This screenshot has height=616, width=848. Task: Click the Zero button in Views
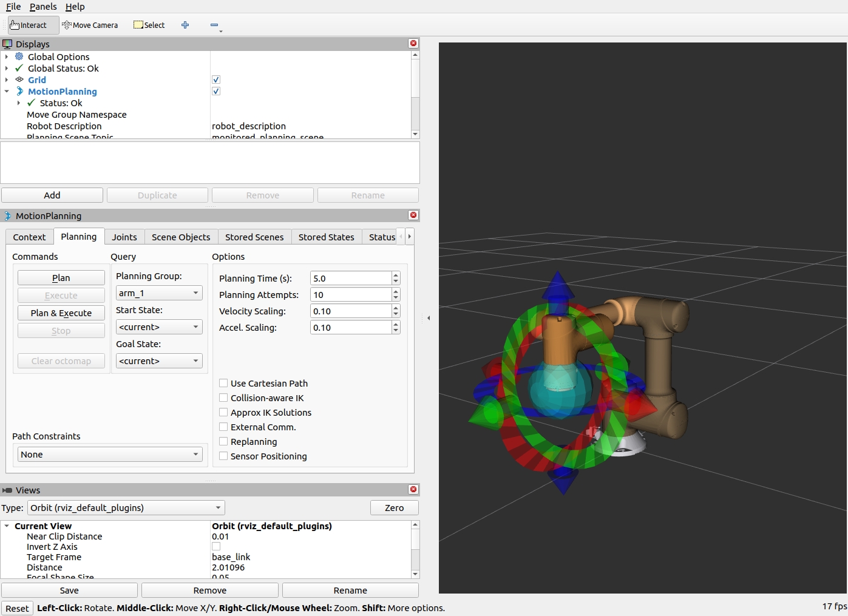pos(395,508)
